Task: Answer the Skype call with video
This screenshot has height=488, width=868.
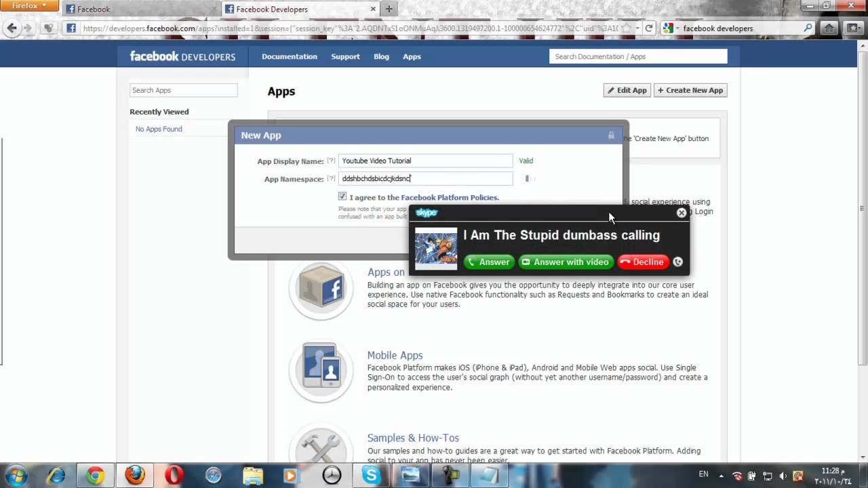Action: 565,262
